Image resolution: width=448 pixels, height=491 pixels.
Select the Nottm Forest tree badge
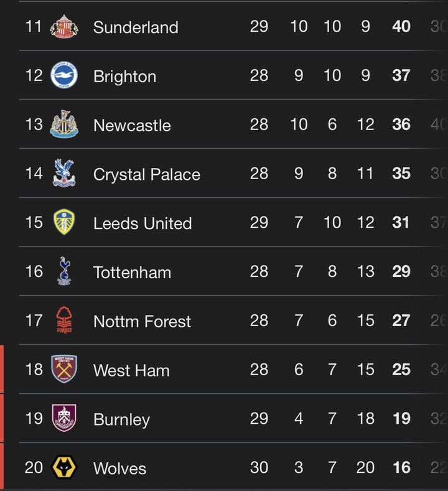coord(64,320)
